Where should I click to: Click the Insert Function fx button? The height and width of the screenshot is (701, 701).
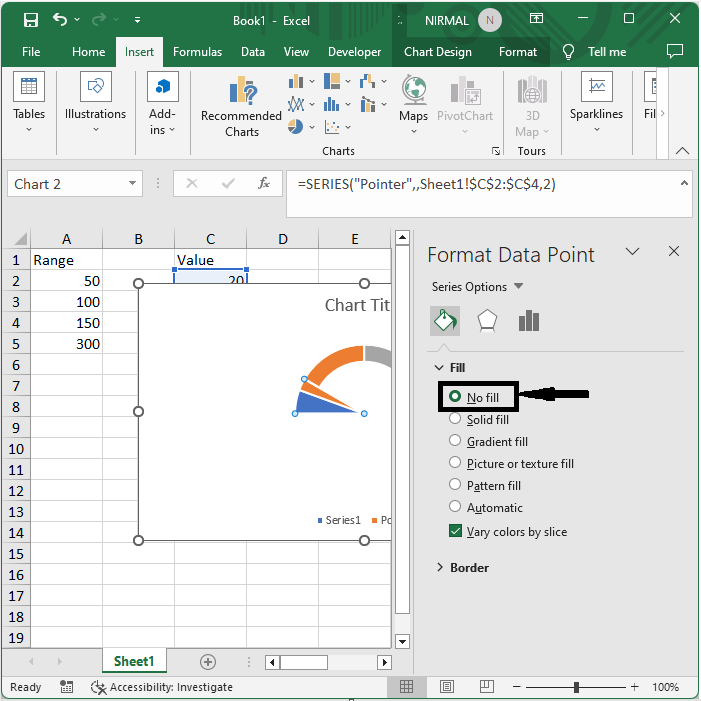pyautogui.click(x=263, y=183)
